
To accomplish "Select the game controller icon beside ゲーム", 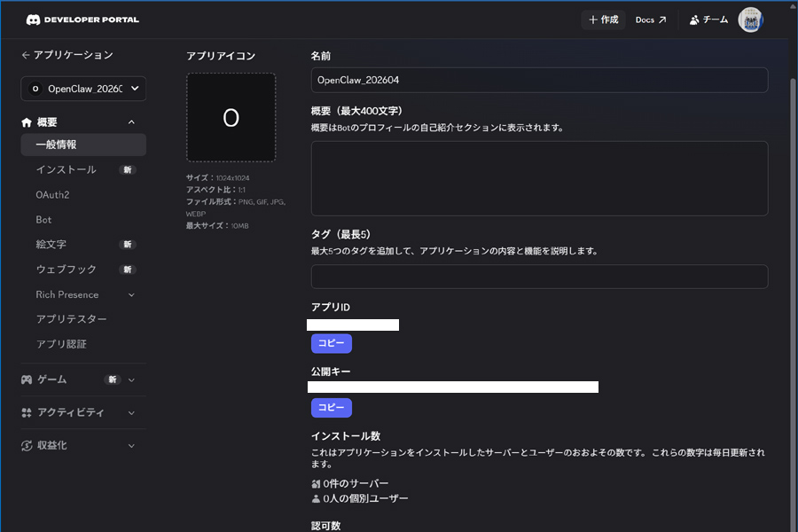I will tap(27, 379).
